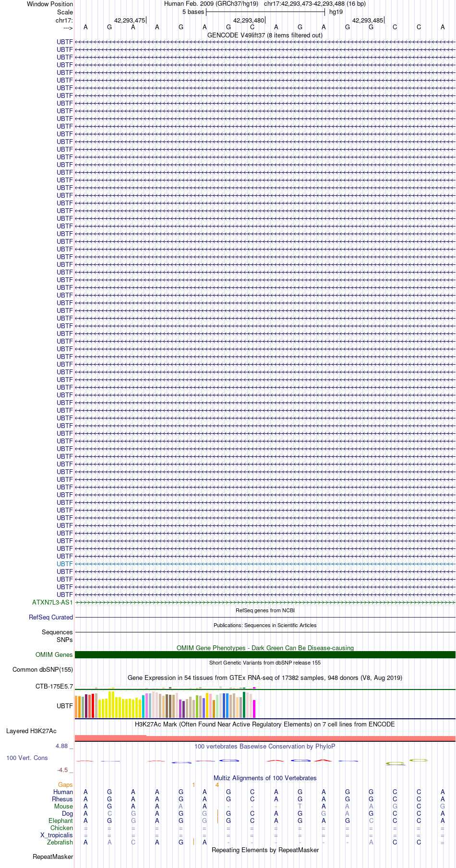Click the Sequences SNPs track label
The image size is (456, 868).
pyautogui.click(x=57, y=636)
